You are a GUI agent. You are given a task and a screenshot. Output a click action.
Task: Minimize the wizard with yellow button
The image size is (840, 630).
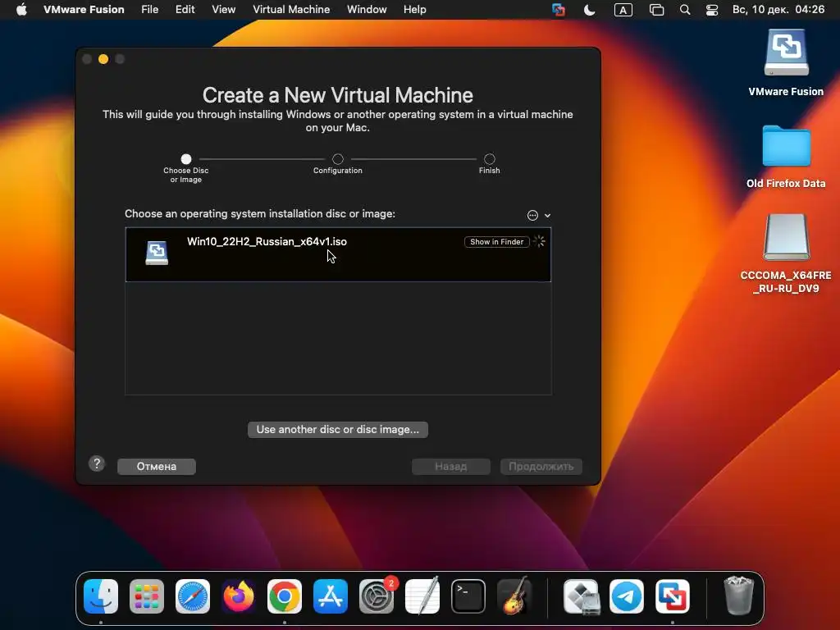(103, 59)
